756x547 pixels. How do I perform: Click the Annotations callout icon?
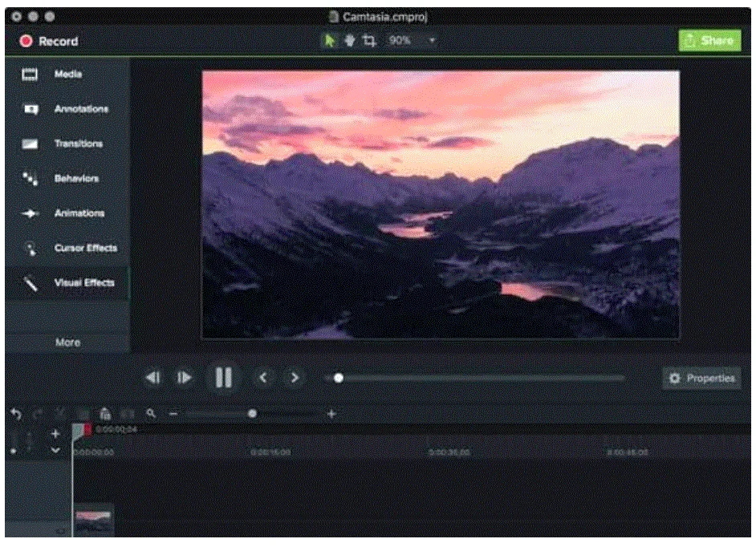(30, 109)
